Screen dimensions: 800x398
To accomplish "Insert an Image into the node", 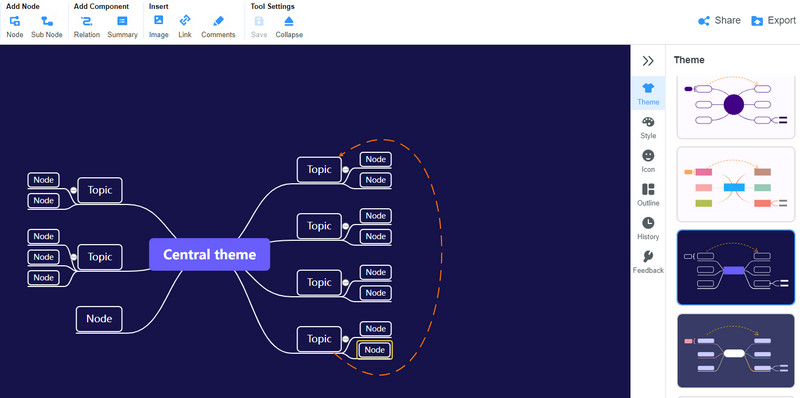I will point(159,21).
